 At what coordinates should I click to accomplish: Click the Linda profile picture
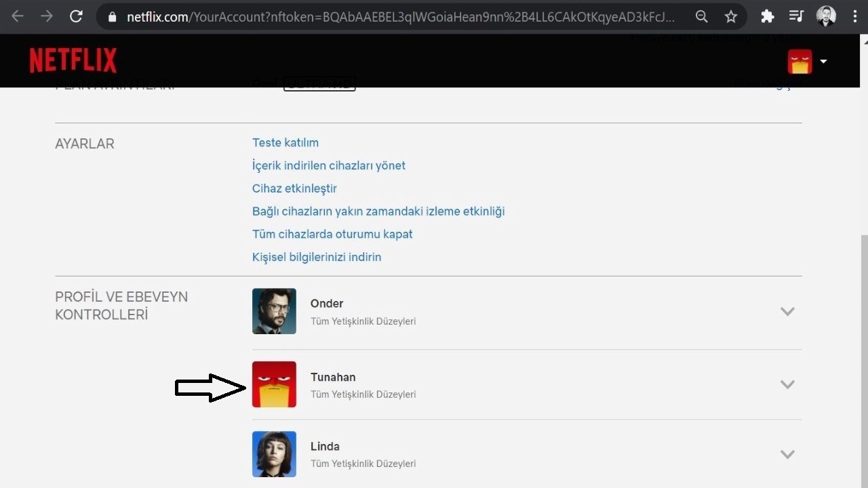[274, 454]
